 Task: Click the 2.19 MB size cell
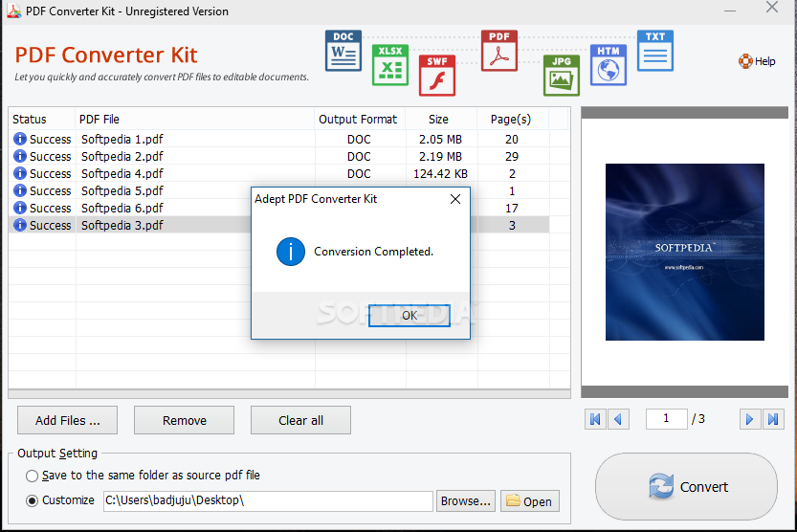(440, 157)
